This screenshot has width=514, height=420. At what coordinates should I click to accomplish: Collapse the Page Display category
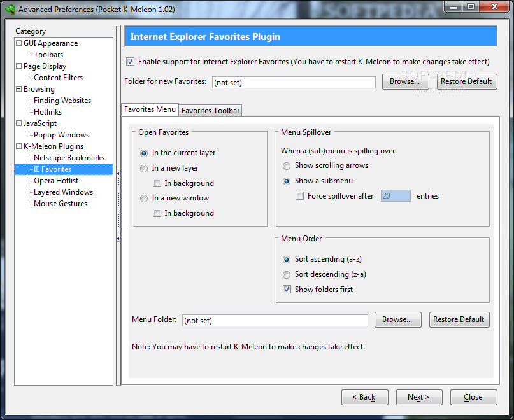pyautogui.click(x=19, y=66)
